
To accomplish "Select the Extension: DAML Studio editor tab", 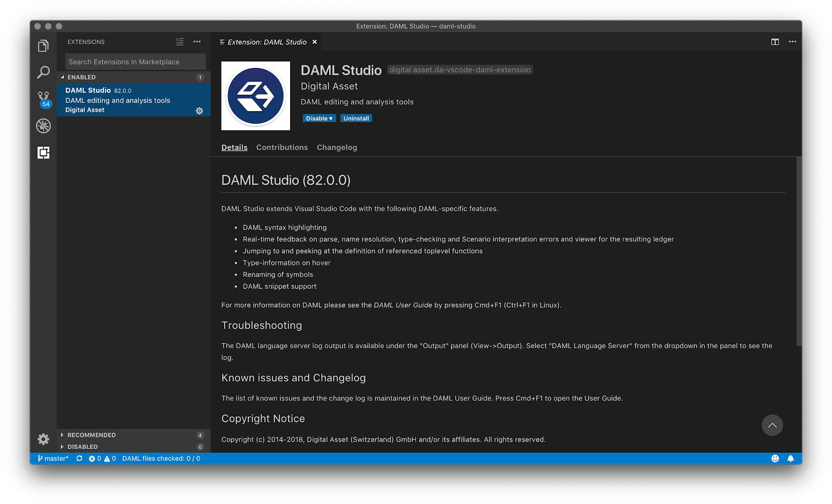I will [x=267, y=42].
